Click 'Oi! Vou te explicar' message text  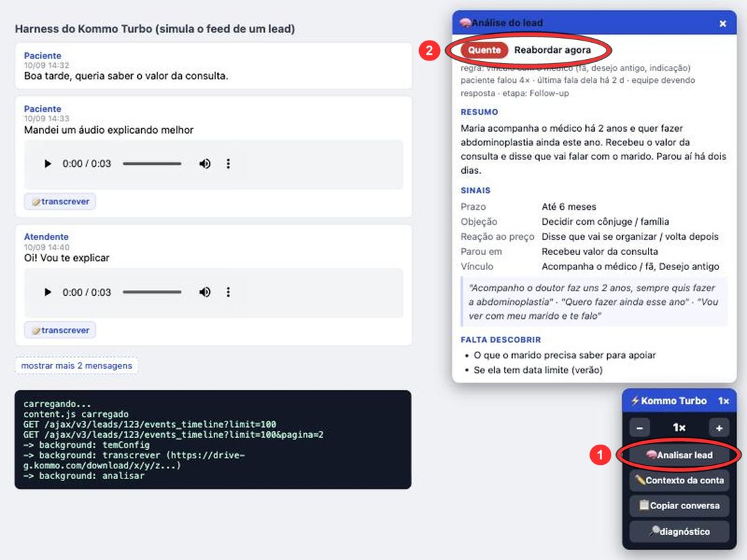67,258
